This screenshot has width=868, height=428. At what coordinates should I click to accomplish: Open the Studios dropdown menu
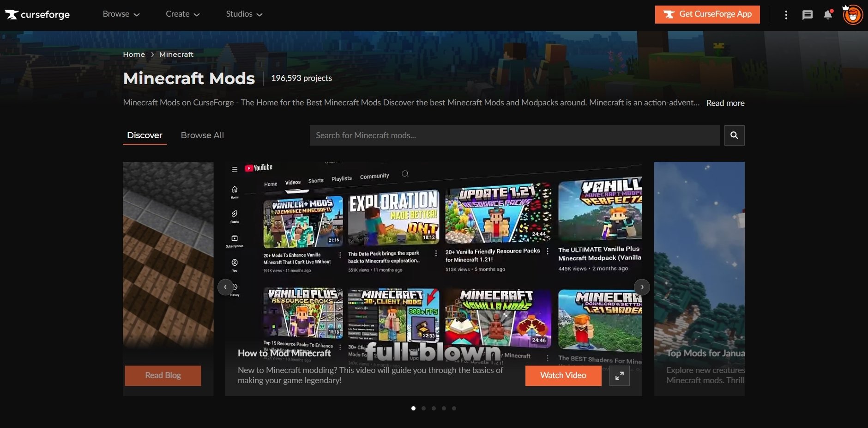pyautogui.click(x=244, y=14)
